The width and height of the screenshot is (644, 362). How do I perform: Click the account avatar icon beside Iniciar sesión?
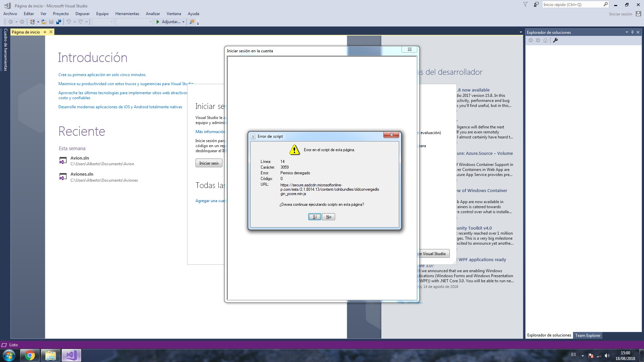[x=638, y=14]
